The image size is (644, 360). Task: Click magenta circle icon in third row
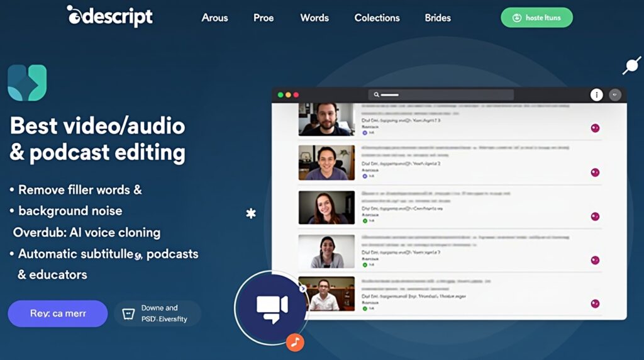pyautogui.click(x=595, y=216)
